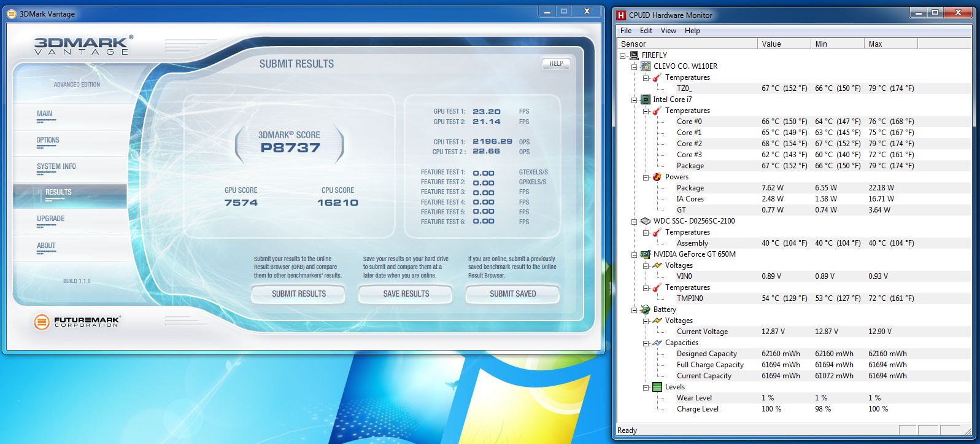Open the View menu in Hardware Monitor
Image resolution: width=980 pixels, height=444 pixels.
(x=668, y=31)
